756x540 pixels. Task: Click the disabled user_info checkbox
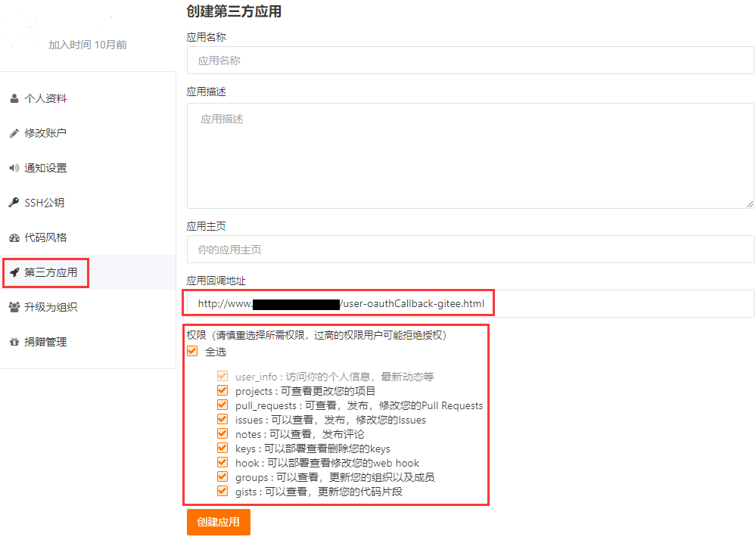tap(222, 376)
